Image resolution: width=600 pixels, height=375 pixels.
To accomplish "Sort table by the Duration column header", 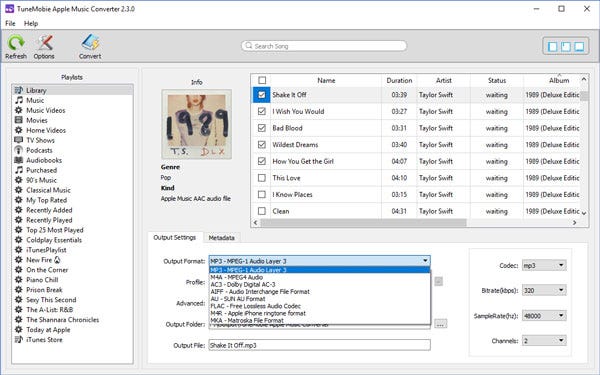I will (x=399, y=80).
